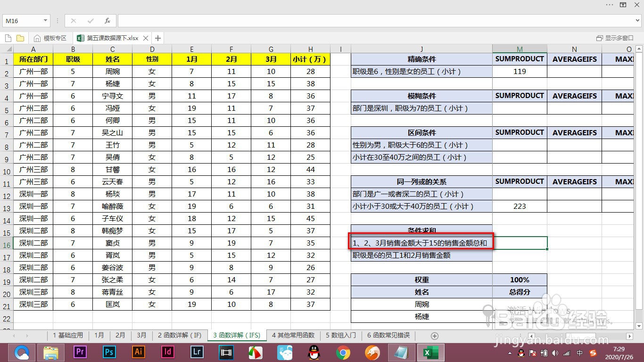Open a file using the yellow folder icon

click(x=20, y=38)
